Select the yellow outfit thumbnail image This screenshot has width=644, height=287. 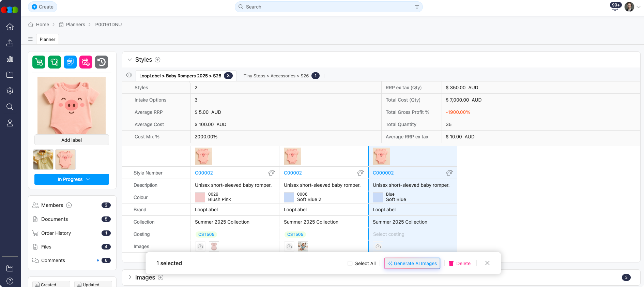click(43, 160)
